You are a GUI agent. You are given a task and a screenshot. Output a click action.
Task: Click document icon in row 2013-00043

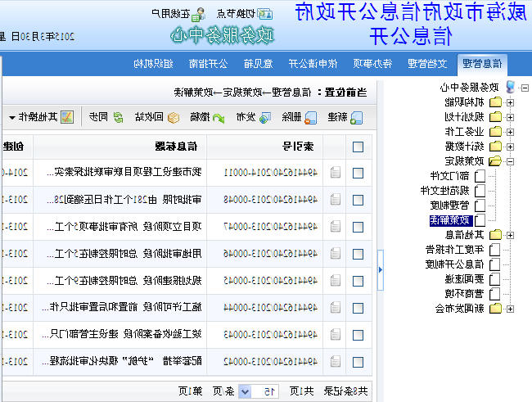(336, 334)
